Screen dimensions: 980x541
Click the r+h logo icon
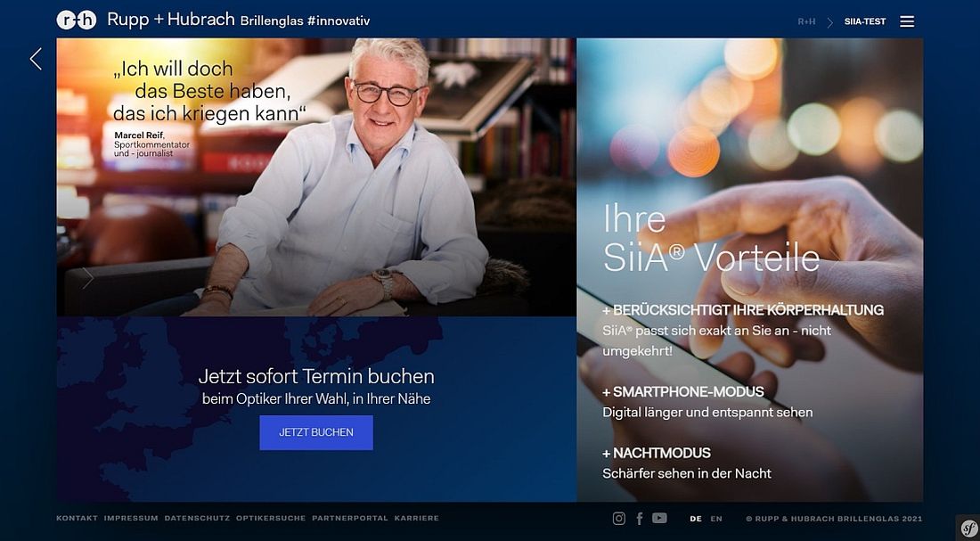(76, 20)
